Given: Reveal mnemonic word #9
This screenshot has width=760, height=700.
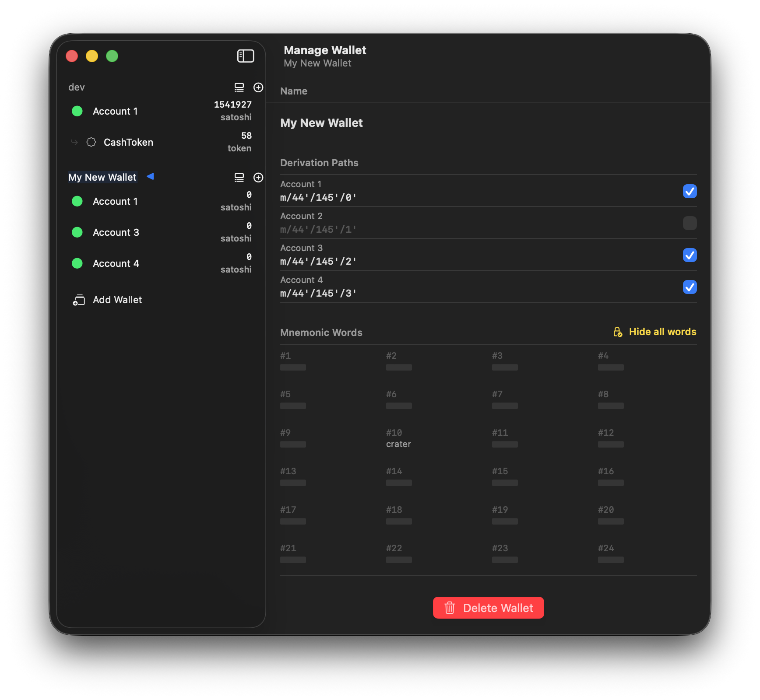Looking at the screenshot, I should click(x=293, y=444).
